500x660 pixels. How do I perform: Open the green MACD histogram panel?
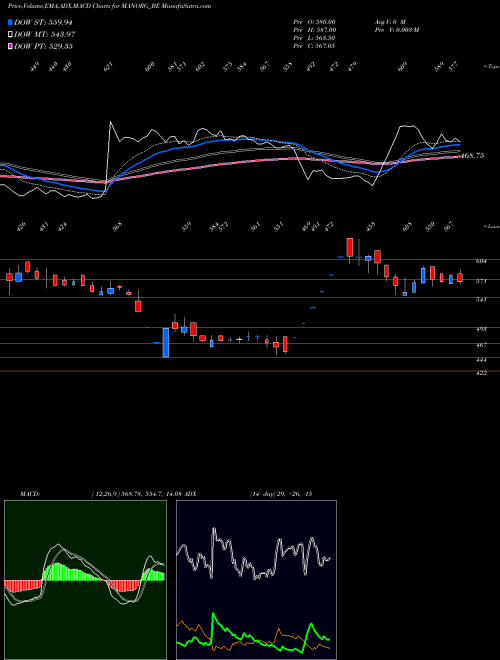tap(85, 580)
